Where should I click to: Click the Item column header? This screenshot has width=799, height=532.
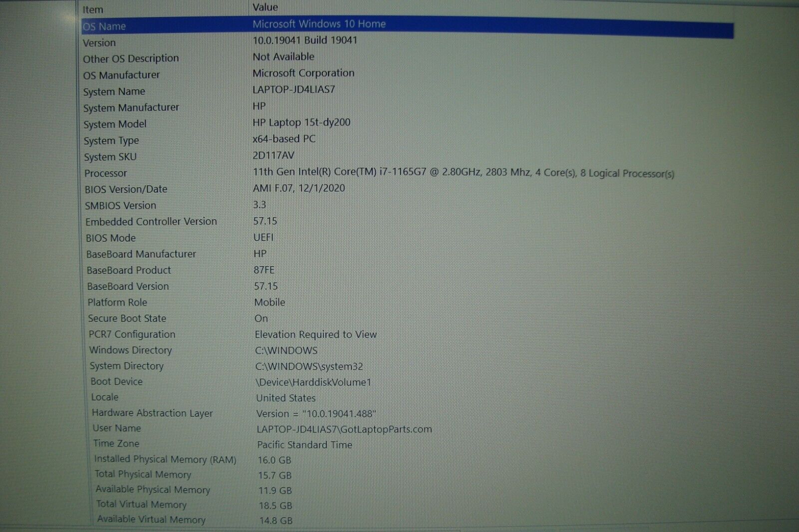tap(93, 9)
